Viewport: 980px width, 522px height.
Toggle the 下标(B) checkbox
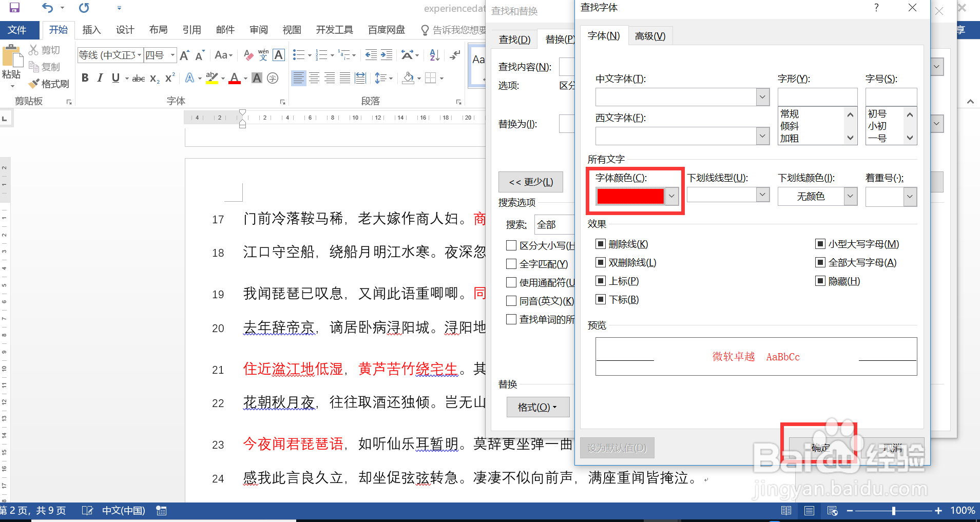(600, 299)
